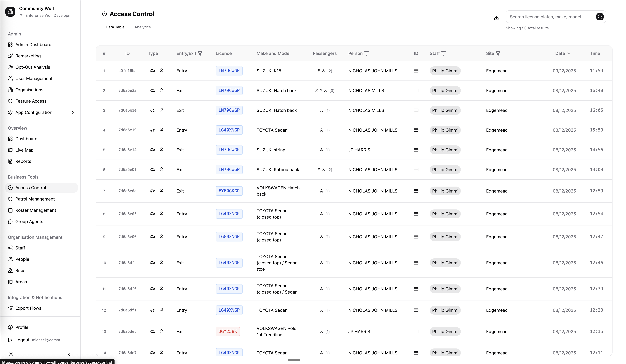The width and height of the screenshot is (626, 364).
Task: Open the Staff column filter
Action: (x=443, y=53)
